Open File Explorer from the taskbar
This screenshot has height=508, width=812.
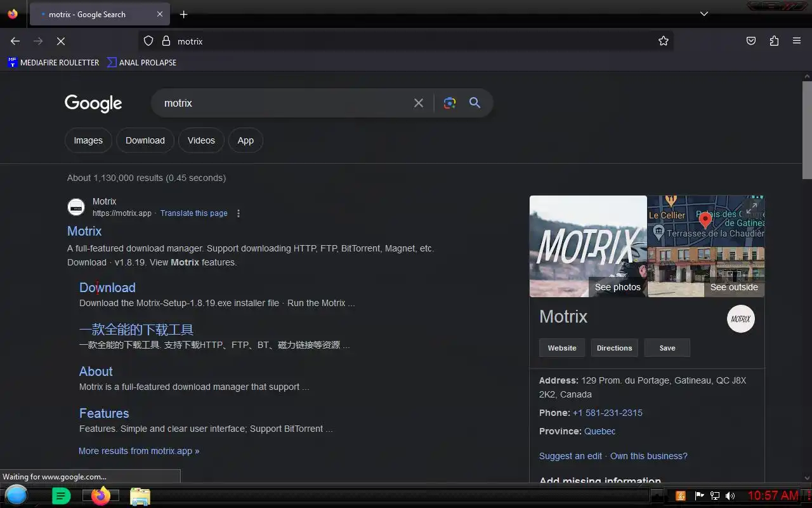coord(140,496)
